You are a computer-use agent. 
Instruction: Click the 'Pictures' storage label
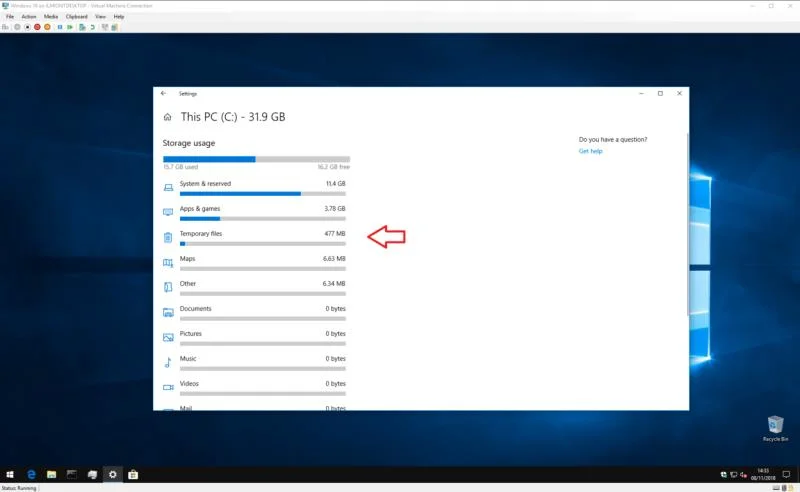(x=191, y=334)
